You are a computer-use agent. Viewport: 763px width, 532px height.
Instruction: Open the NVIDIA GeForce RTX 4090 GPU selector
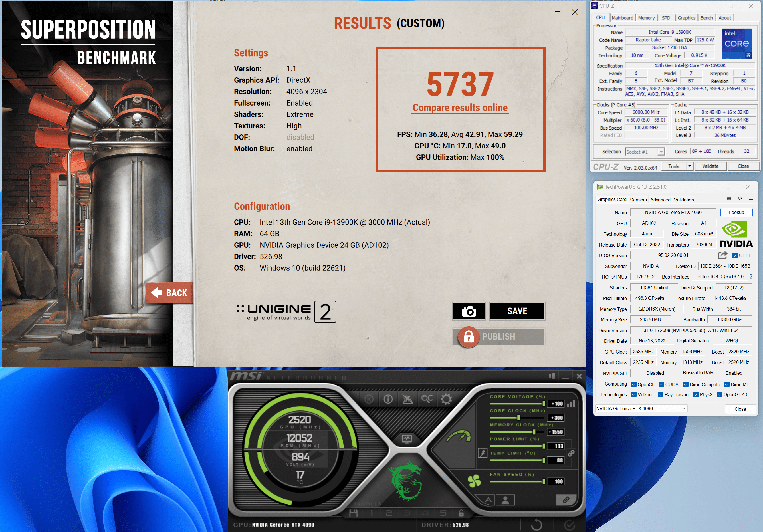[x=641, y=408]
